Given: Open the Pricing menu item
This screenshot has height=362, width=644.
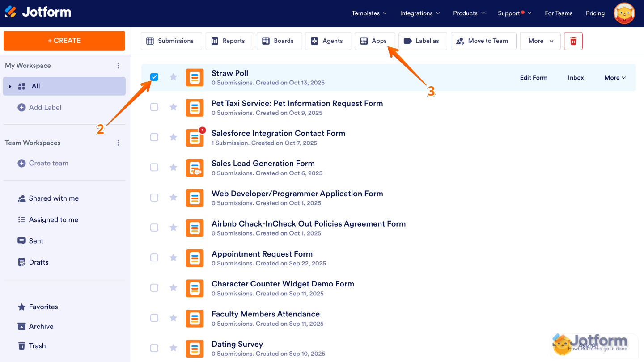Looking at the screenshot, I should tap(595, 13).
